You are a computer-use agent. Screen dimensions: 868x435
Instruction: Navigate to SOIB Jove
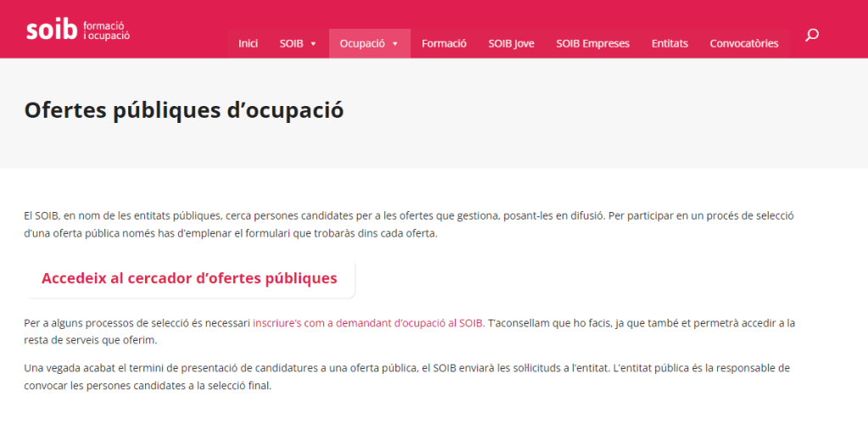511,43
